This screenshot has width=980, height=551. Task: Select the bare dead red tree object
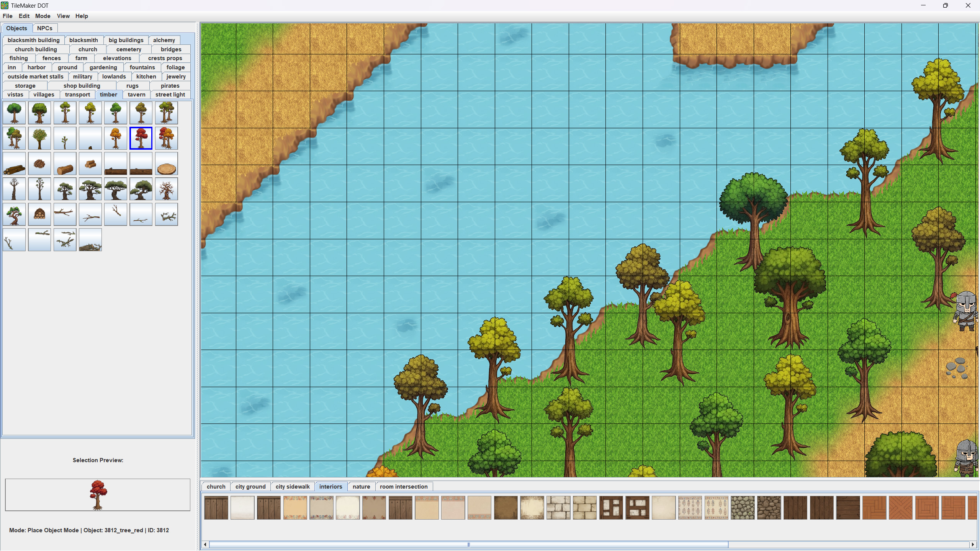point(166,189)
